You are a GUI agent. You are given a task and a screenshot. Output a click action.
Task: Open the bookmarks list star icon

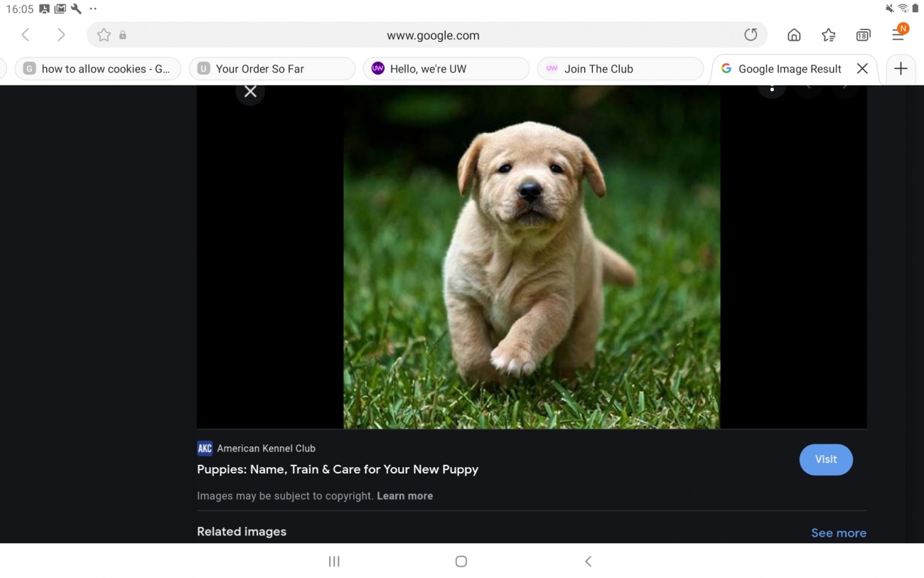click(829, 35)
